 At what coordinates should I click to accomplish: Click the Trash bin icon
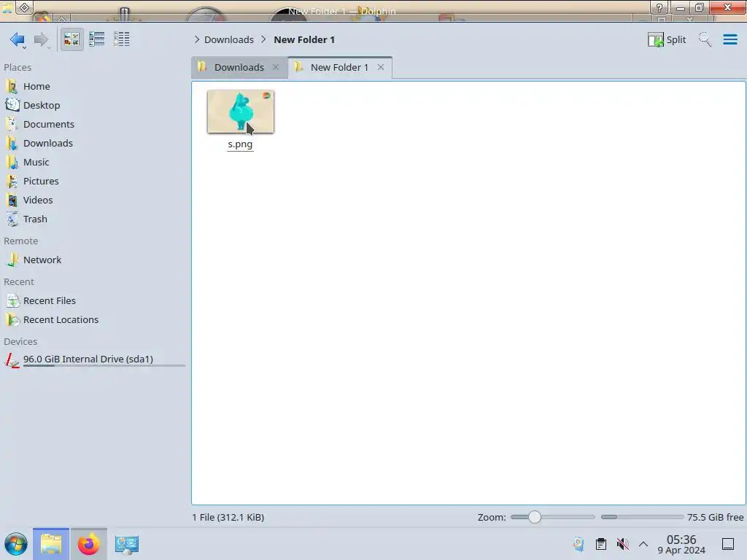click(12, 219)
